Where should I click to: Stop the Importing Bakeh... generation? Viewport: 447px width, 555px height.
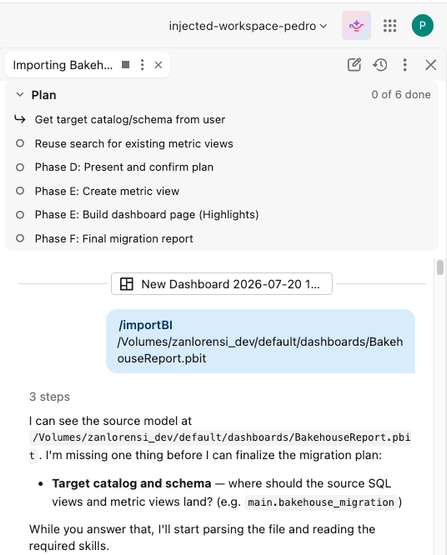(126, 65)
